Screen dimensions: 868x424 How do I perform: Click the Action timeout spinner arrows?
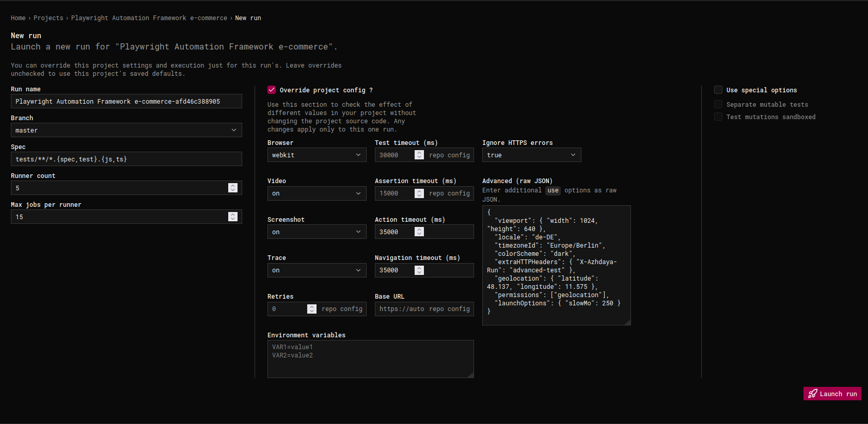pos(419,232)
